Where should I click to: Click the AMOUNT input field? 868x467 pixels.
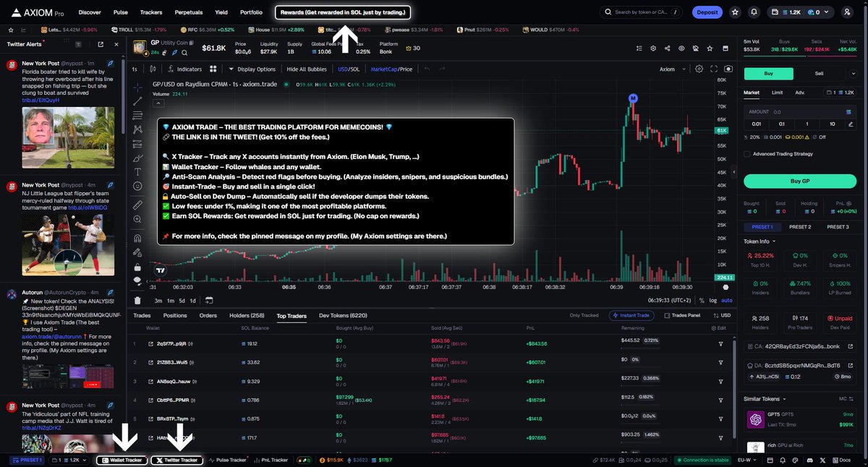pyautogui.click(x=800, y=112)
